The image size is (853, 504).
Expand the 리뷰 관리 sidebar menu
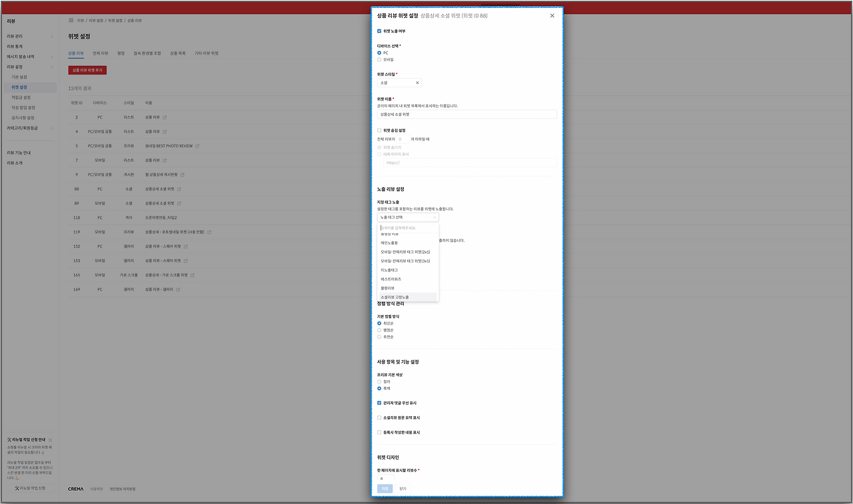tap(29, 37)
